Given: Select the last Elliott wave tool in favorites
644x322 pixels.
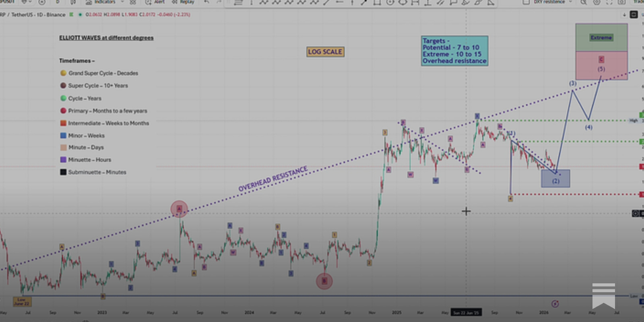Looking at the screenshot, I should [314, 2].
